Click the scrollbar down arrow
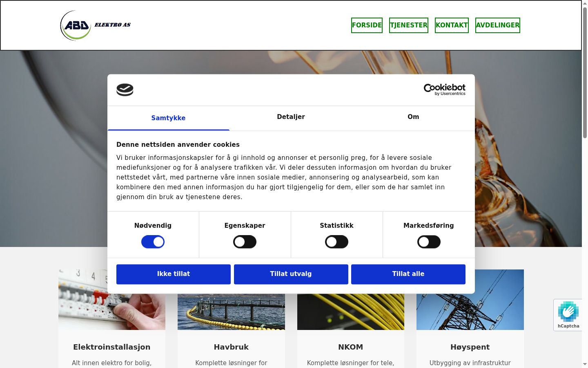 tap(585, 364)
